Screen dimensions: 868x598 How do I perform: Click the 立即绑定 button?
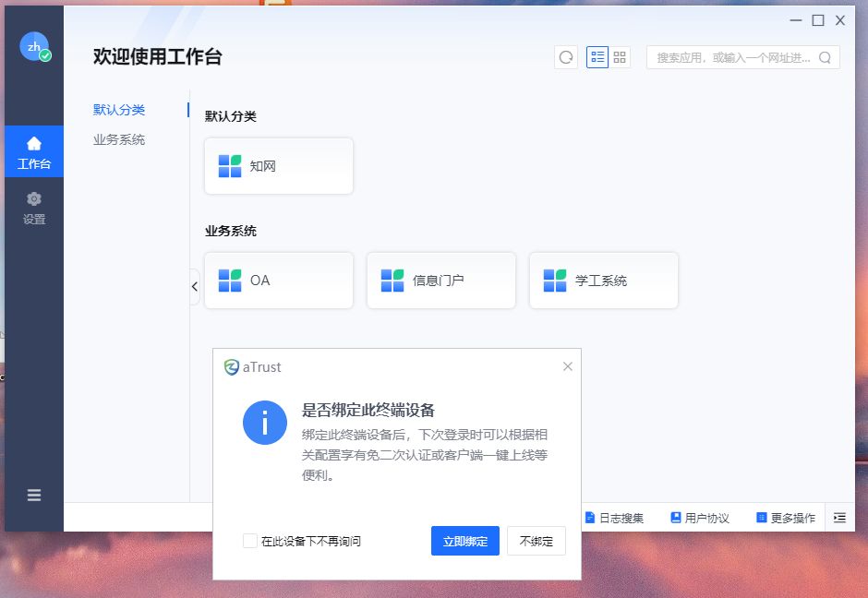click(x=464, y=541)
